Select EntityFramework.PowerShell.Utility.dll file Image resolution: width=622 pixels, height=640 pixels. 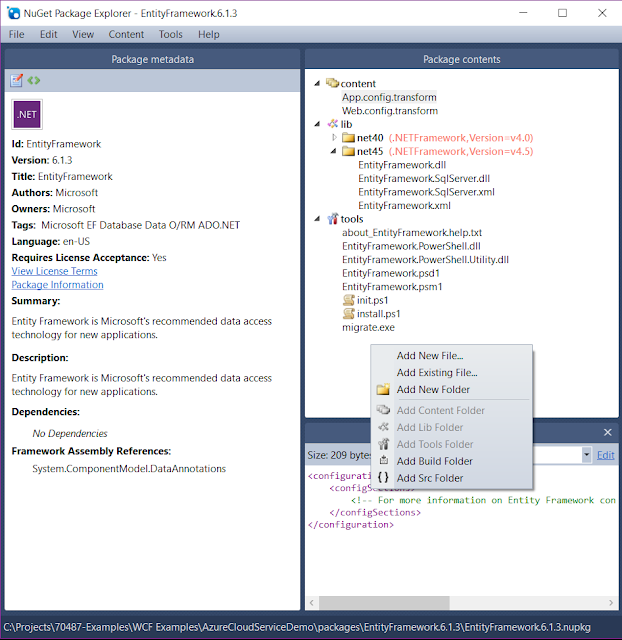(x=425, y=260)
